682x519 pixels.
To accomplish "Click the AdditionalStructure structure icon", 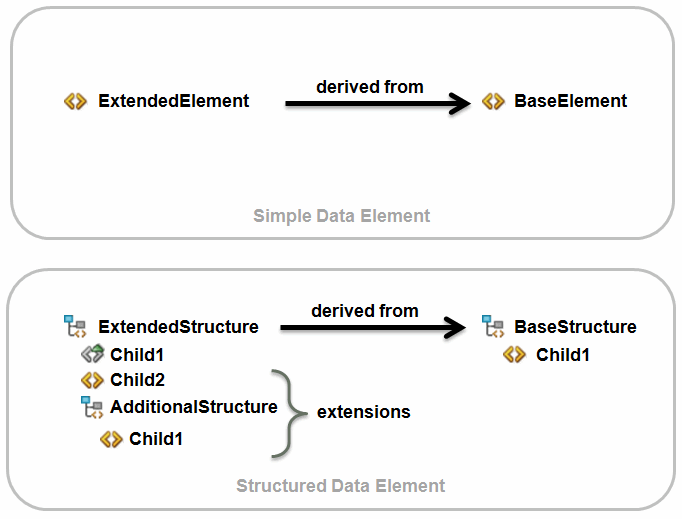I will click(92, 407).
